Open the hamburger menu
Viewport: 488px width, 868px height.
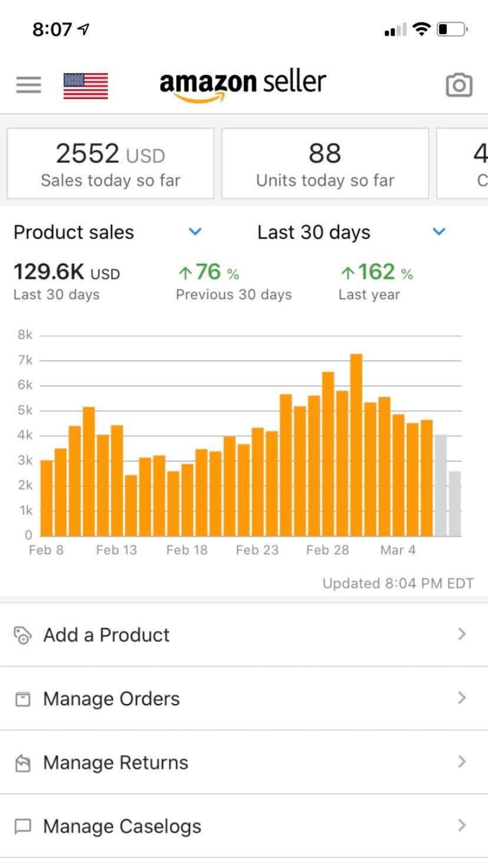coord(29,85)
